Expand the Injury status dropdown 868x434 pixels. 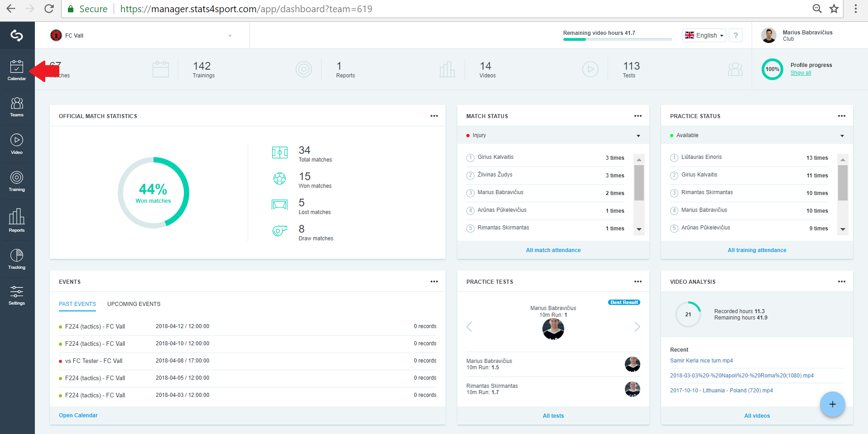(553, 135)
